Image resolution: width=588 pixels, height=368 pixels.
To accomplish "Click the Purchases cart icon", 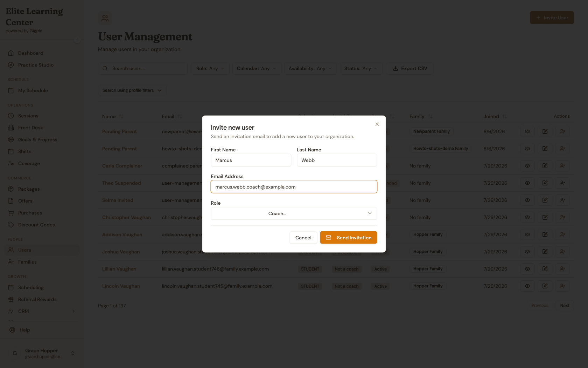I will tap(11, 213).
